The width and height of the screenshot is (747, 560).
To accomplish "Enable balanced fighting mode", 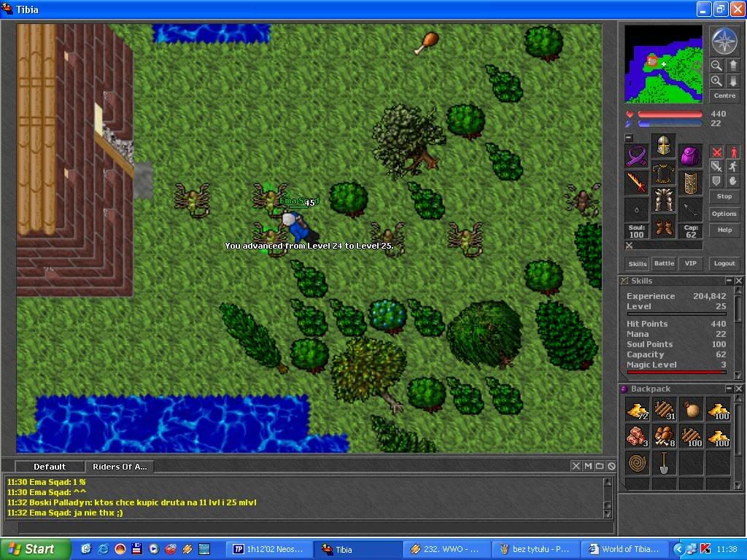I will 716,166.
